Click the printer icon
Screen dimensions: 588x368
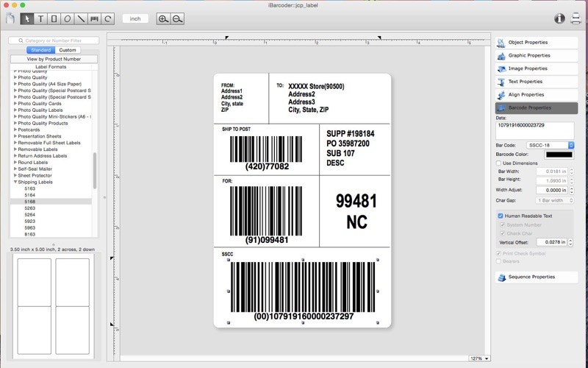pyautogui.click(x=576, y=19)
